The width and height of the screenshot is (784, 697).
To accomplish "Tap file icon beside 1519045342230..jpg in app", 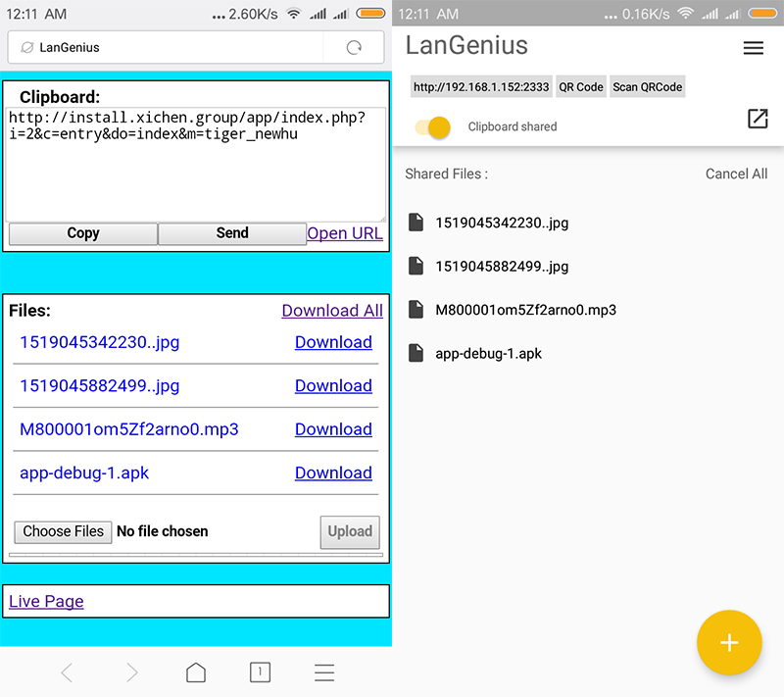I will (x=416, y=222).
